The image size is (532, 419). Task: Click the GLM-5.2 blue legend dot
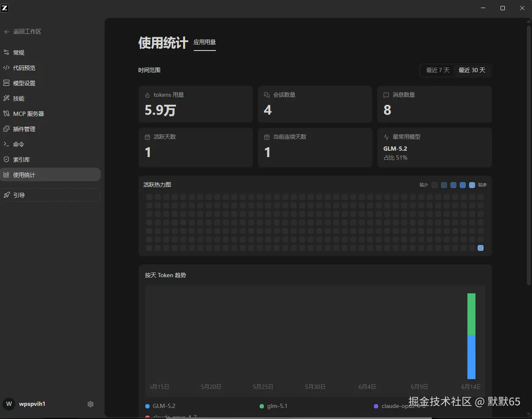[x=147, y=406]
